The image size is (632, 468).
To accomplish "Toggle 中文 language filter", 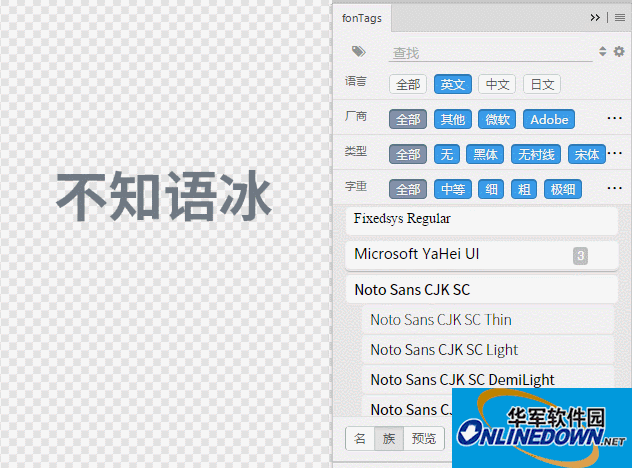I will [x=497, y=84].
